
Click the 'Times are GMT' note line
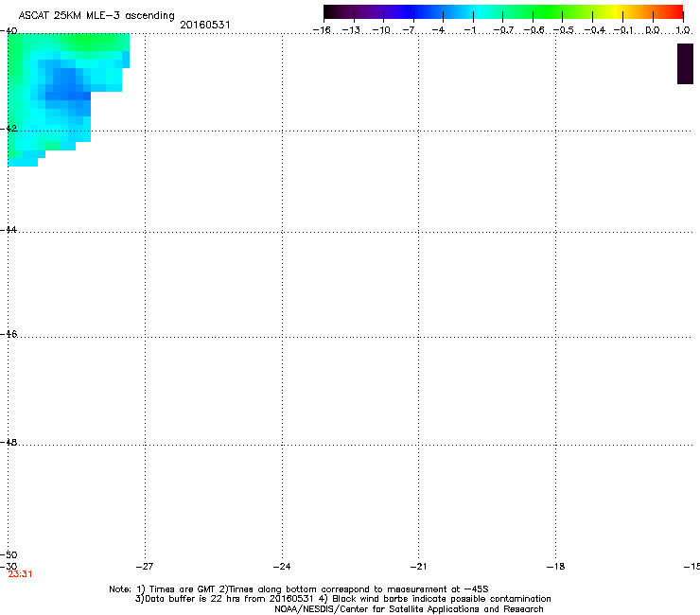tap(299, 589)
